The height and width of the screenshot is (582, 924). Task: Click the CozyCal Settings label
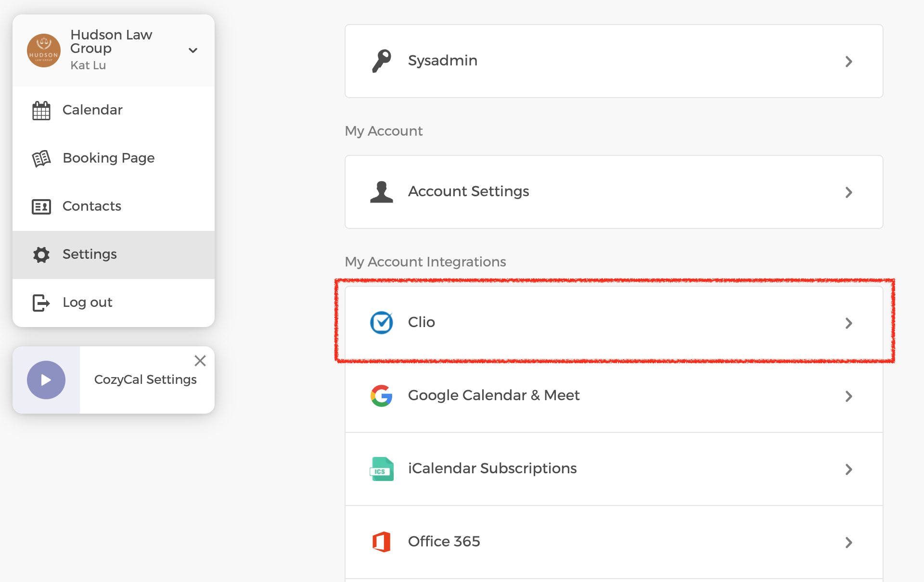click(145, 380)
